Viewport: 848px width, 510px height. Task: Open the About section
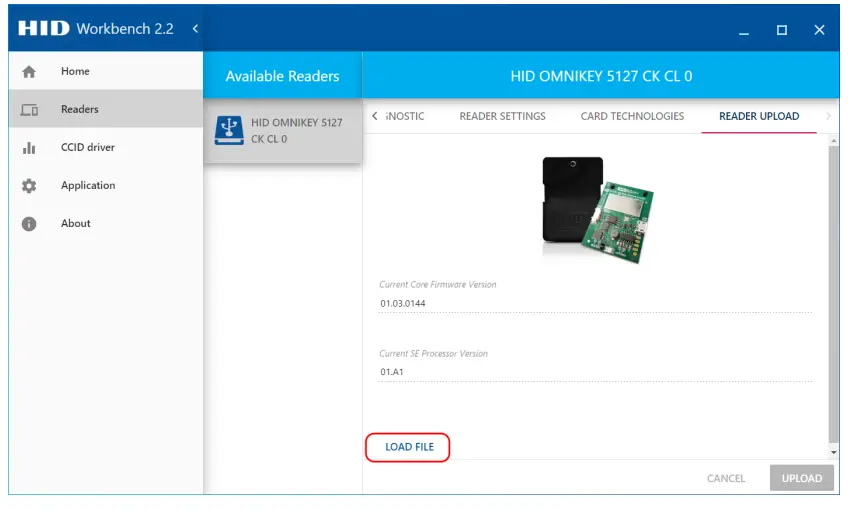pos(105,223)
